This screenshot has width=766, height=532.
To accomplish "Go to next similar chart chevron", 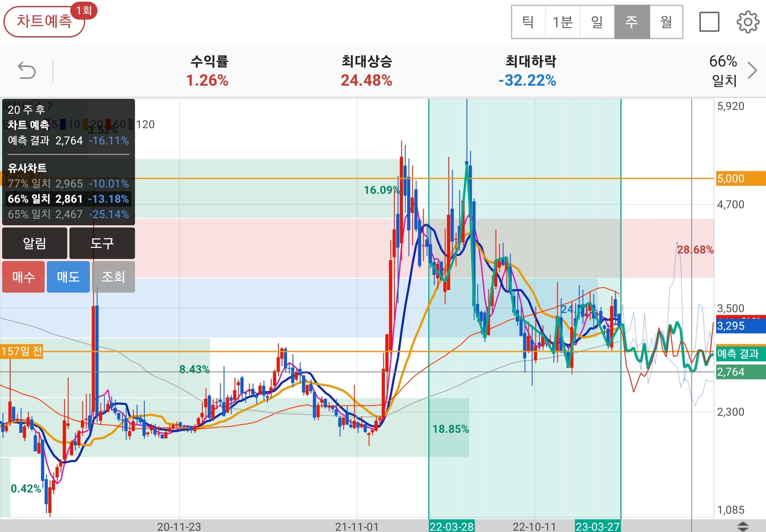I will (752, 70).
